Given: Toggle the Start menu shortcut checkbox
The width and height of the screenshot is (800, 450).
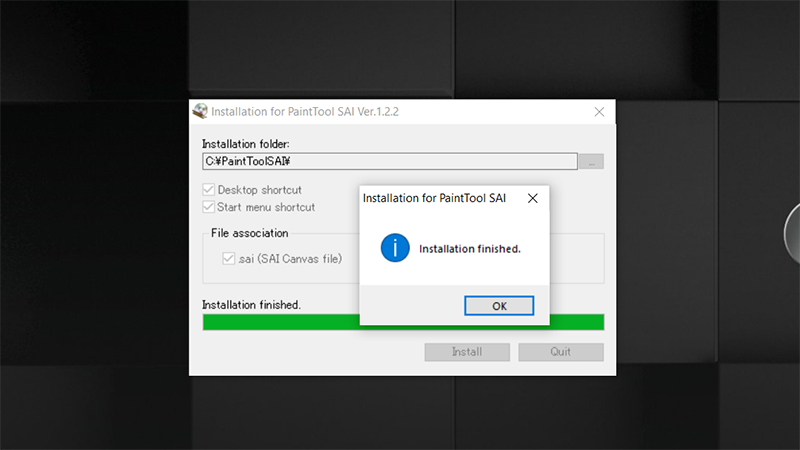Looking at the screenshot, I should 208,207.
